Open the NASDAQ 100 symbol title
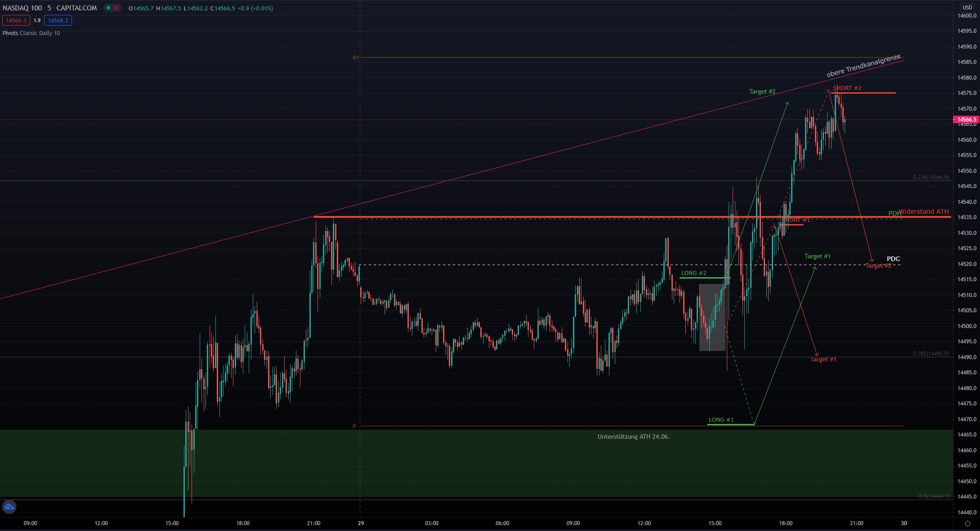 [x=22, y=8]
